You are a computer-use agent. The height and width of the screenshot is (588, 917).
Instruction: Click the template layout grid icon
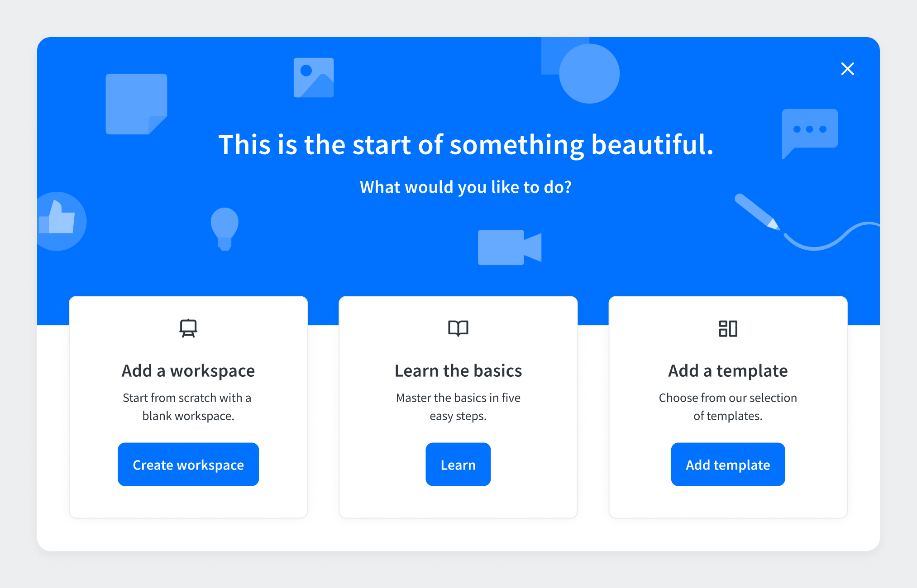coord(728,328)
